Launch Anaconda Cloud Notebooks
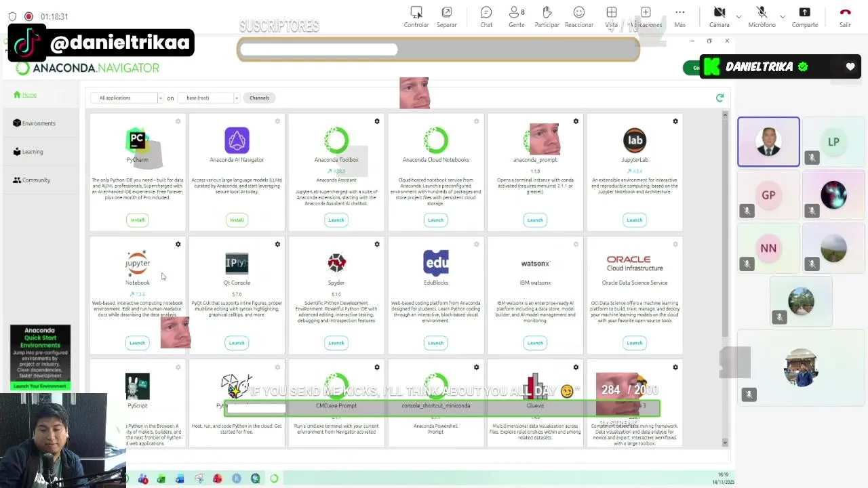Viewport: 868px width, 488px height. [x=435, y=220]
